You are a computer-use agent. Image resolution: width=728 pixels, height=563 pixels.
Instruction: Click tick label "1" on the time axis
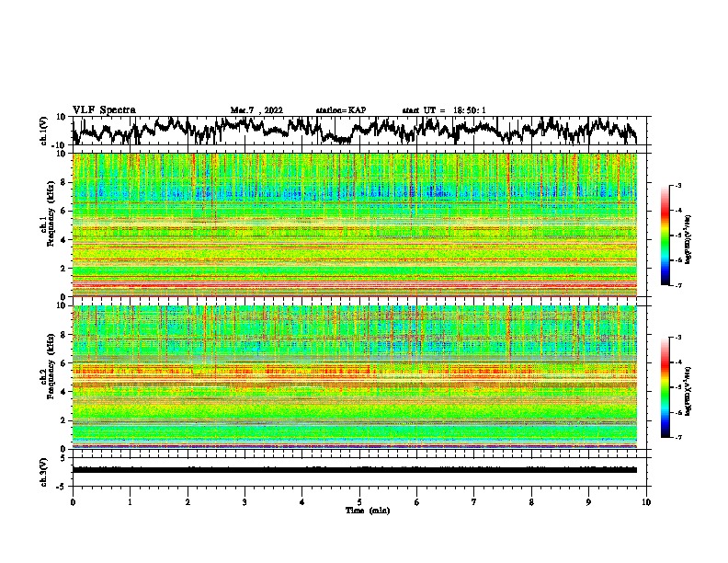pos(130,502)
